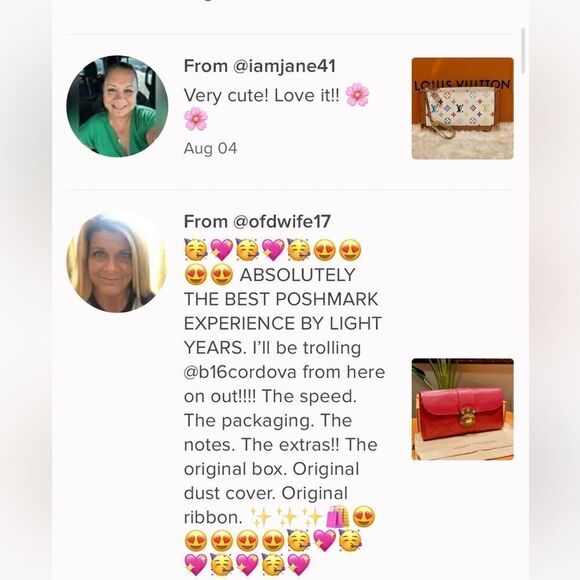Tap the original box. Original review line

pos(272,469)
